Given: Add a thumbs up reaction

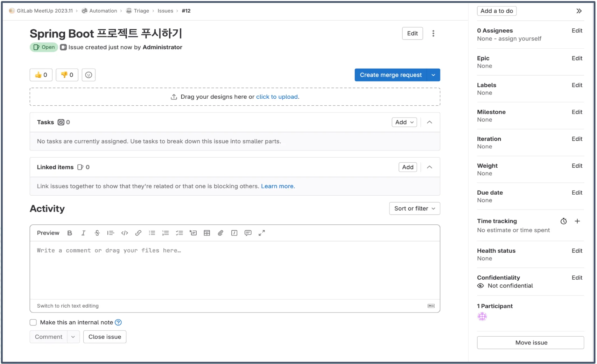Looking at the screenshot, I should (x=41, y=75).
